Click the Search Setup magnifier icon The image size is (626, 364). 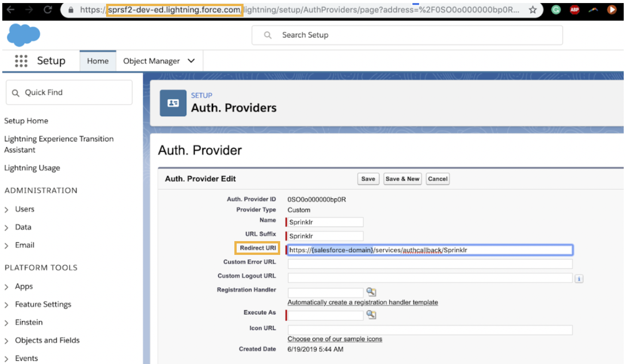(268, 35)
